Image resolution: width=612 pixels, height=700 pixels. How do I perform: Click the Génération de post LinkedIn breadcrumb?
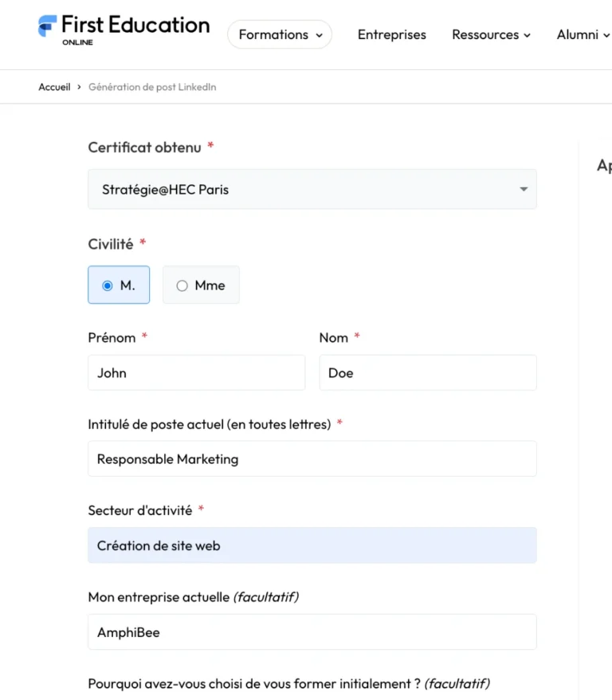152,87
